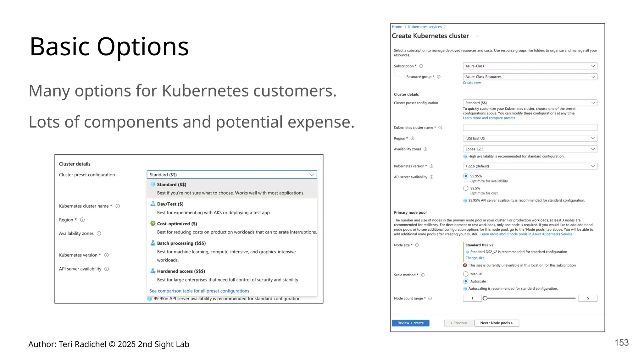The width and height of the screenshot is (644, 362).
Task: Click info icon beside Region in left panel
Action: (82, 220)
